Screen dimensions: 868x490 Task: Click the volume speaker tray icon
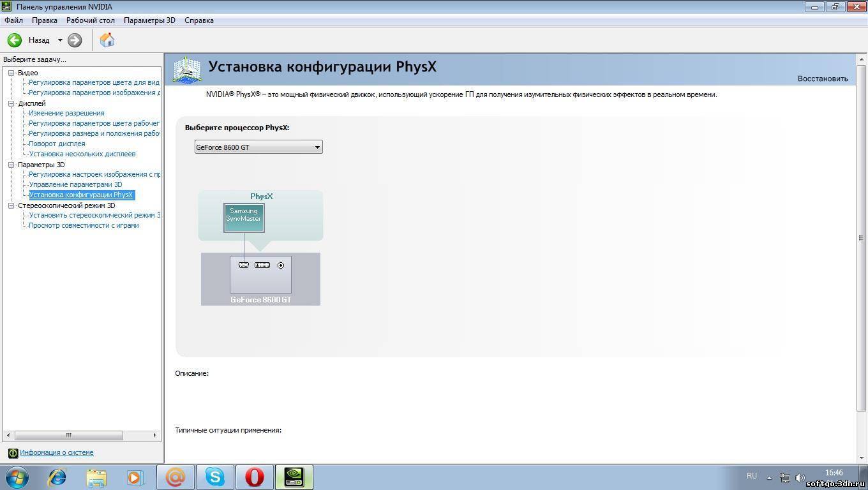point(800,477)
